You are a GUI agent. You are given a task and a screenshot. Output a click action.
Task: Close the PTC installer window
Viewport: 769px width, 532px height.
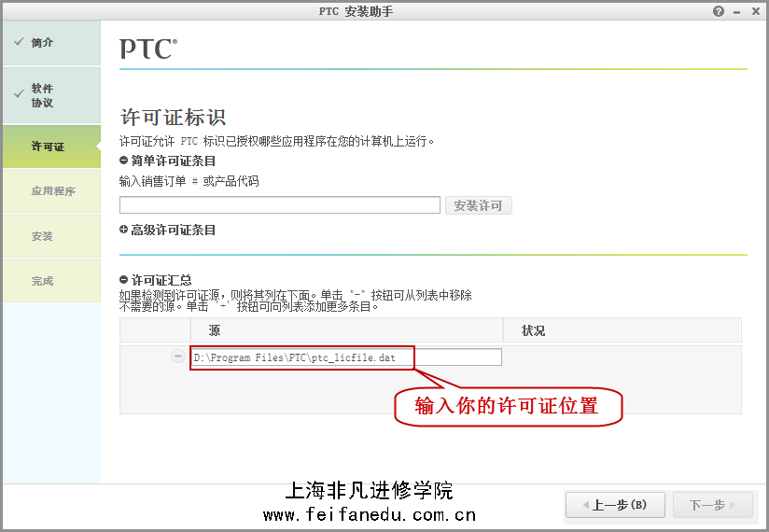[x=756, y=11]
